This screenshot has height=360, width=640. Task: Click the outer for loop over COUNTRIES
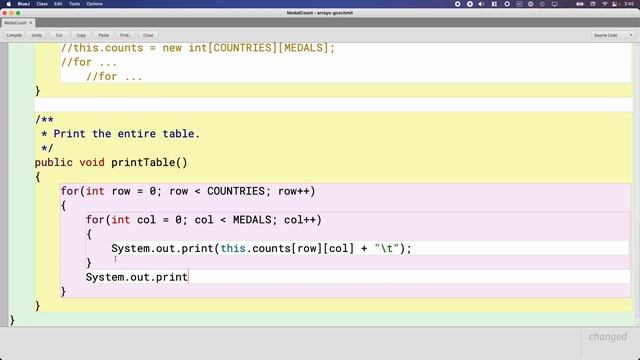coord(188,191)
